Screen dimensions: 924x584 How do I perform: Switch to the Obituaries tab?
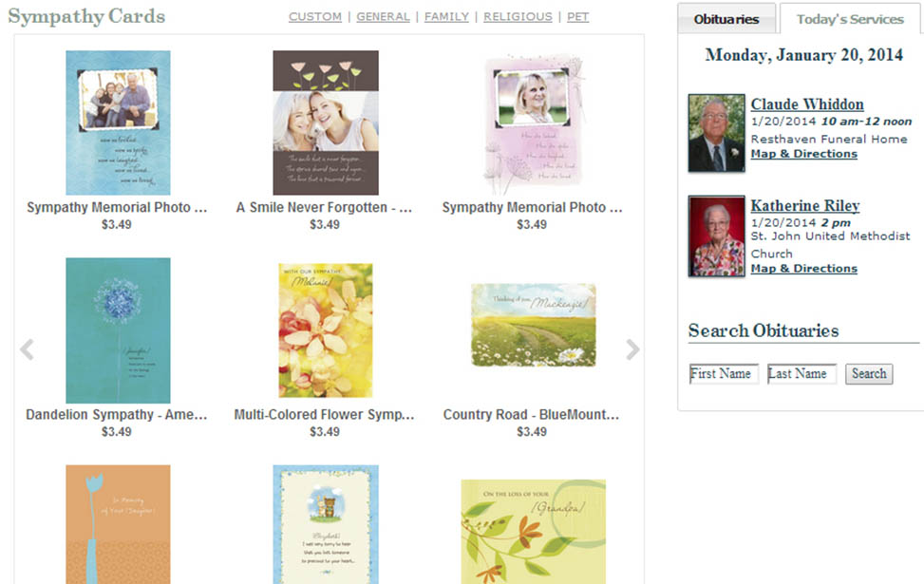coord(726,19)
